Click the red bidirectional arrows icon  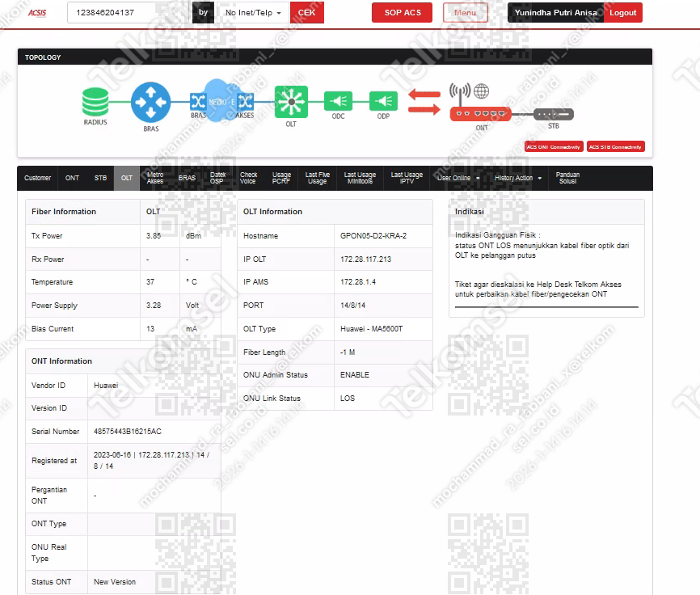(x=424, y=102)
